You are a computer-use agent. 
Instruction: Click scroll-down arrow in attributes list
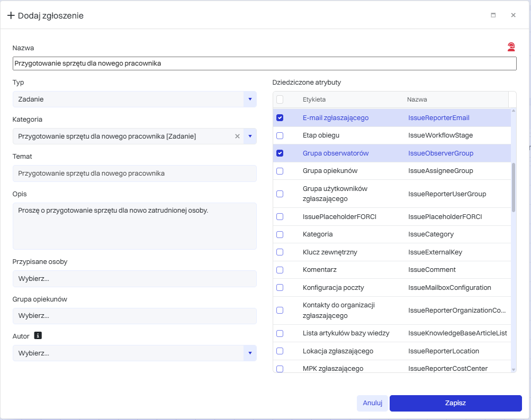pos(514,370)
